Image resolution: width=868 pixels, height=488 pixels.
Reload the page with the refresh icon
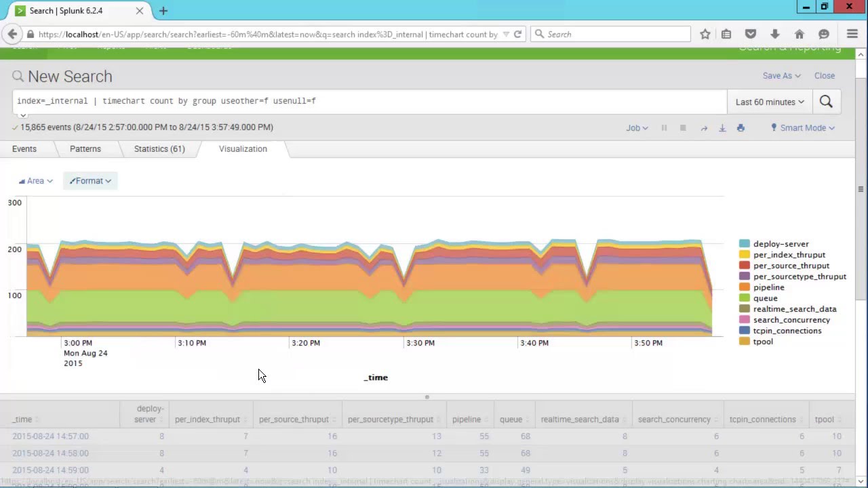coord(517,34)
